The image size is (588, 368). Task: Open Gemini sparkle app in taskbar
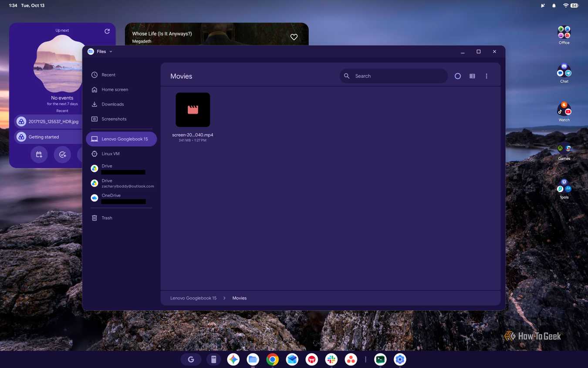click(233, 359)
